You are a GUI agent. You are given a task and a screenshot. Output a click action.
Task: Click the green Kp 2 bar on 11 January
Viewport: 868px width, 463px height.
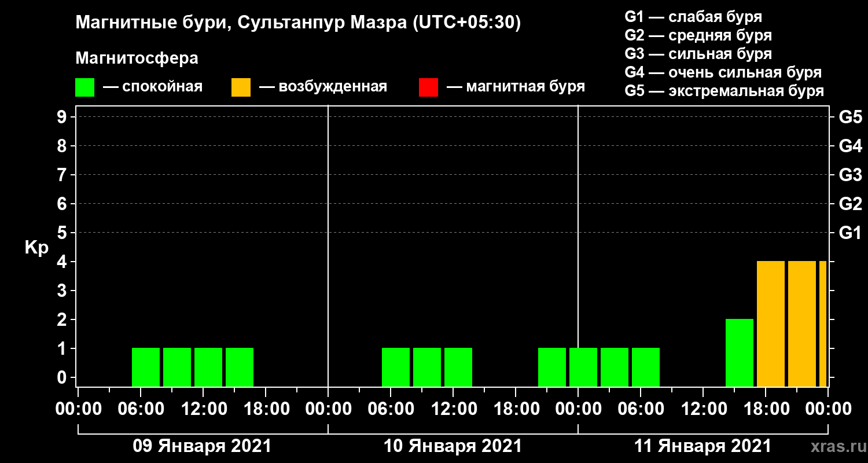point(740,352)
